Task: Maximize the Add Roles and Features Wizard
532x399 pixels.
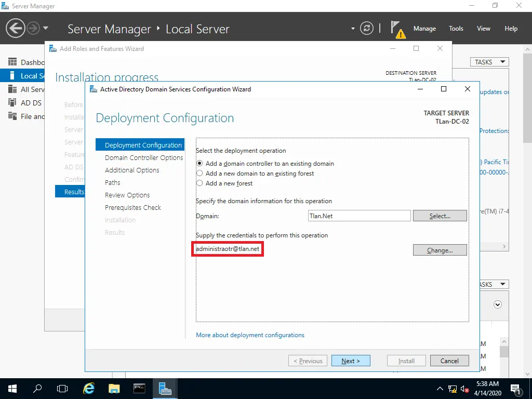Action: [416, 48]
